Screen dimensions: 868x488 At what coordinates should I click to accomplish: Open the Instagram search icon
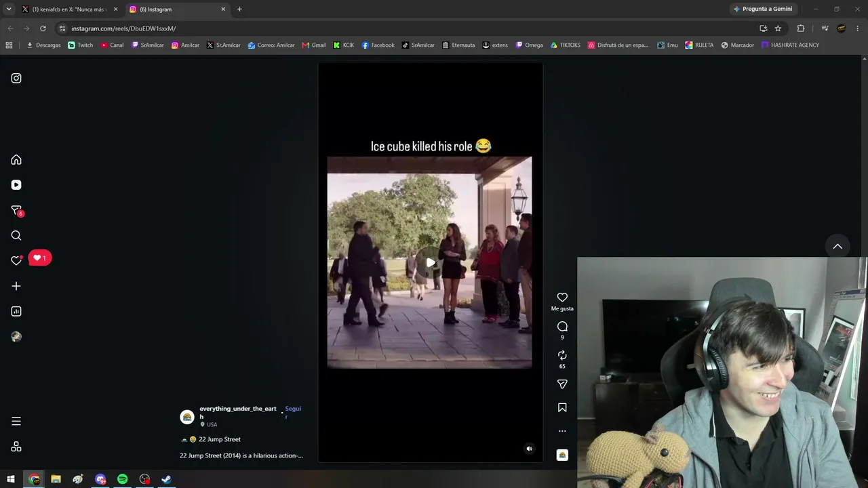click(x=16, y=236)
